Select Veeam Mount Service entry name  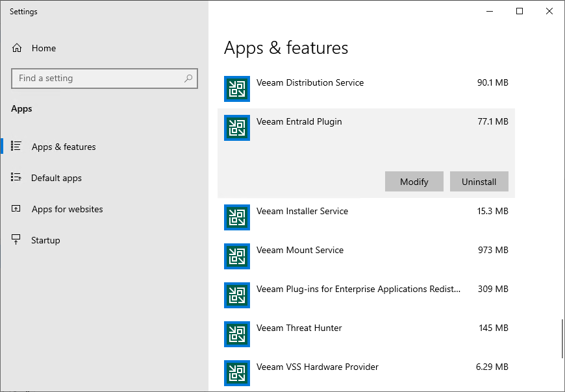click(x=300, y=250)
